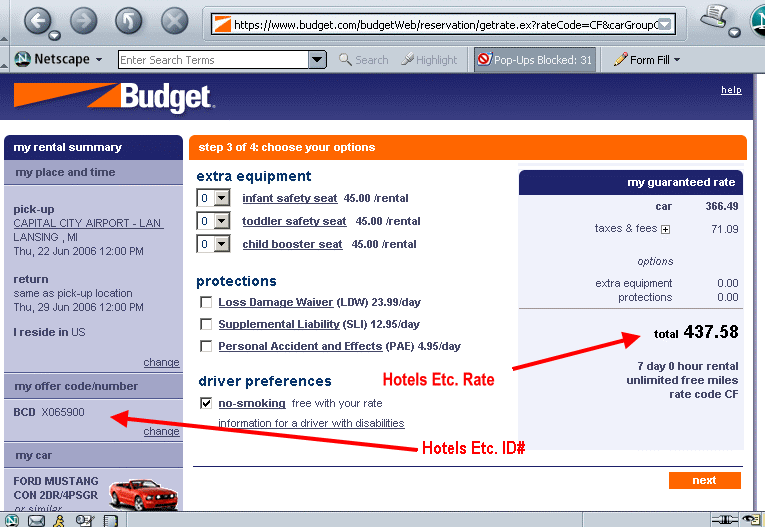This screenshot has height=527, width=765.
Task: Open the Print options dropdown arrow
Action: pyautogui.click(x=734, y=33)
